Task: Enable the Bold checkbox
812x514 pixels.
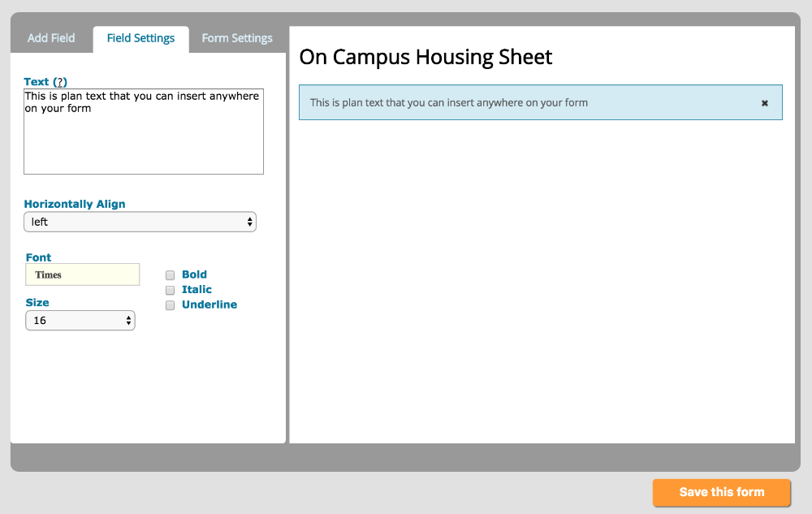Action: point(171,275)
